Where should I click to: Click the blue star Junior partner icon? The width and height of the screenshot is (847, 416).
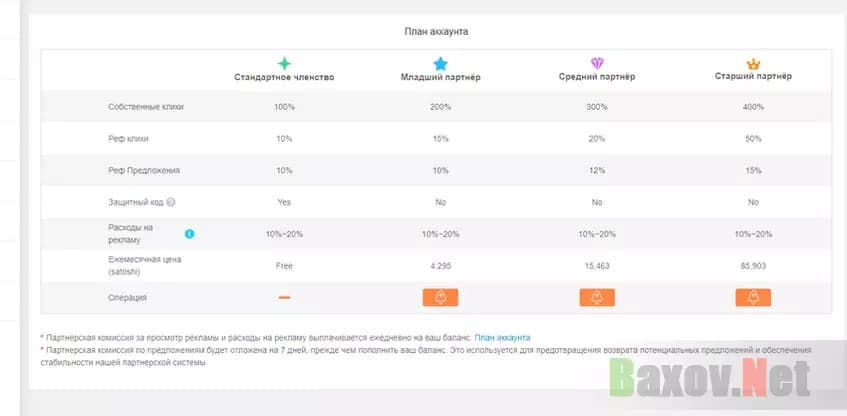coord(440,63)
